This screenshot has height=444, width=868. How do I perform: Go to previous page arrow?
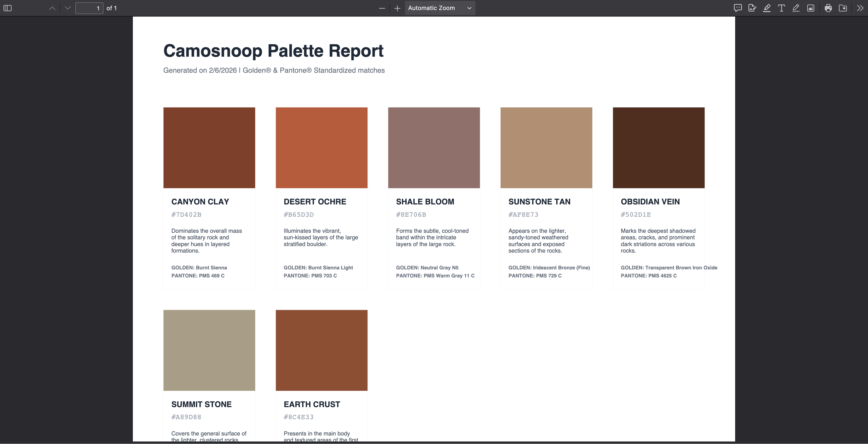point(52,8)
